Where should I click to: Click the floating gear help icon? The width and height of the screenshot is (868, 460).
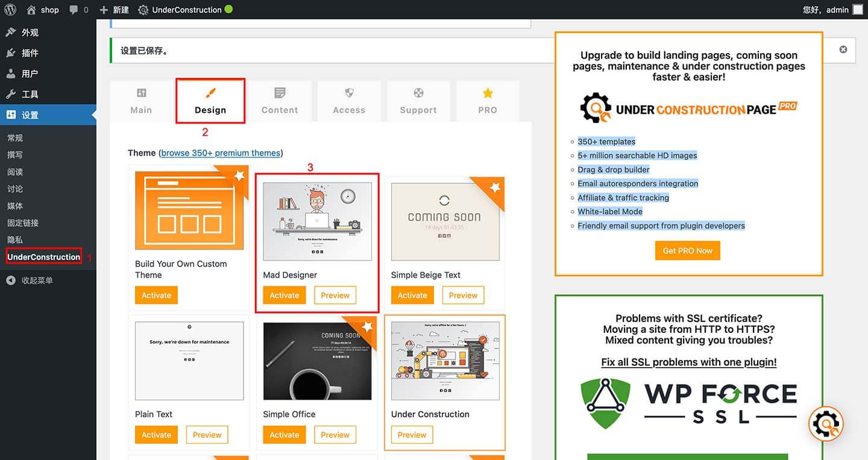[x=826, y=424]
